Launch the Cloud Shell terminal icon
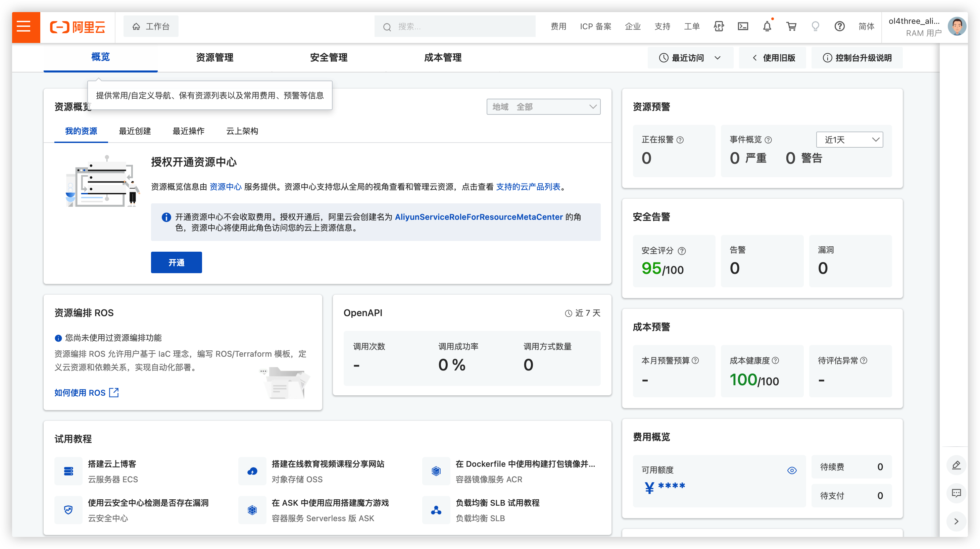Image resolution: width=980 pixels, height=549 pixels. pos(743,27)
